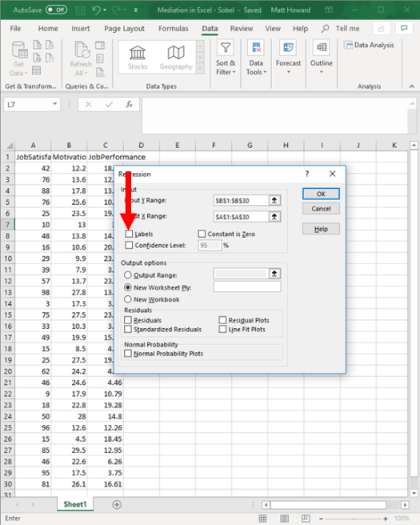The image size is (420, 525).
Task: Switch to the Page Layout tab
Action: pyautogui.click(x=124, y=29)
